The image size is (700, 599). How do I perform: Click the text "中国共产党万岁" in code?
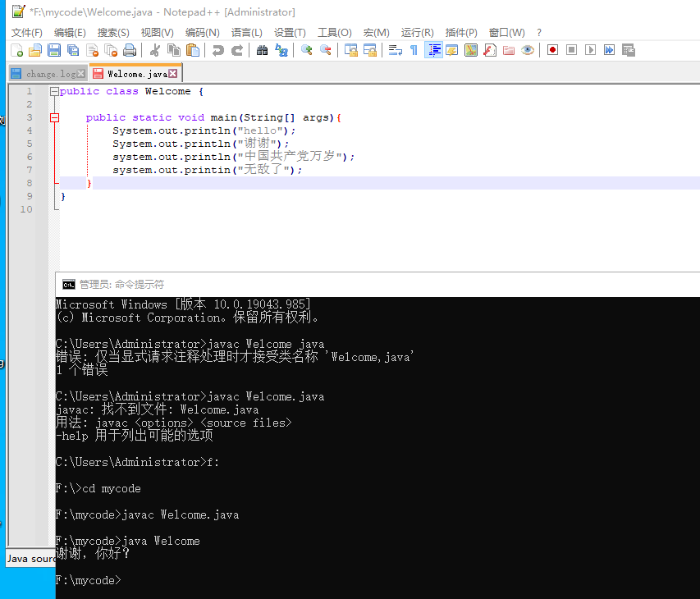click(290, 156)
